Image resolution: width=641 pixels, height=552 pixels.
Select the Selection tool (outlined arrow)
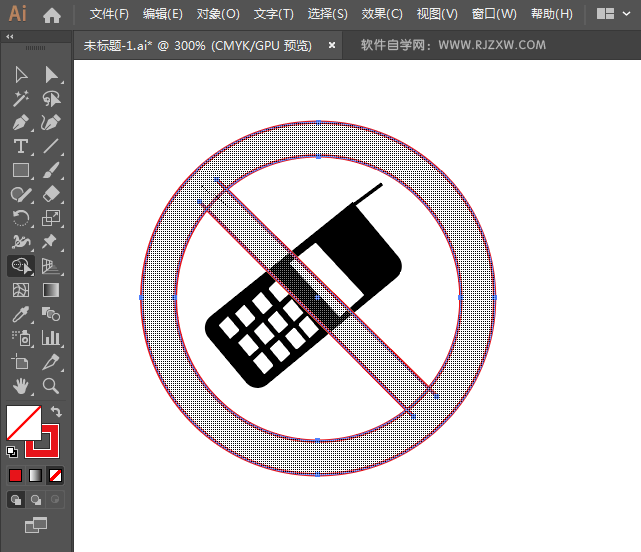[x=21, y=75]
